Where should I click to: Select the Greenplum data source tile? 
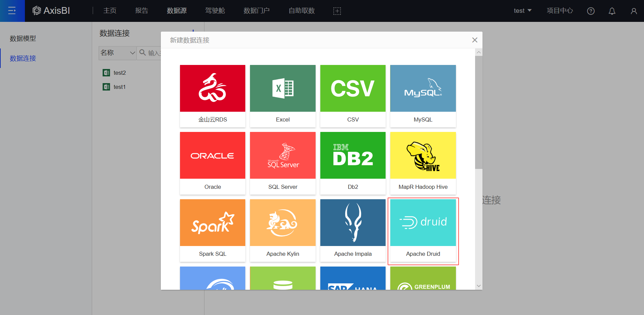tap(423, 278)
